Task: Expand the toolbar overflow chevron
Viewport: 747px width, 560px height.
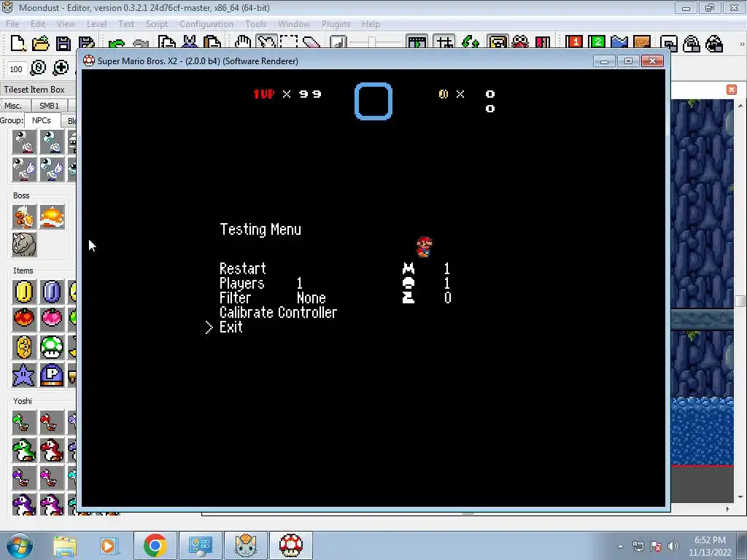Action: (741, 44)
